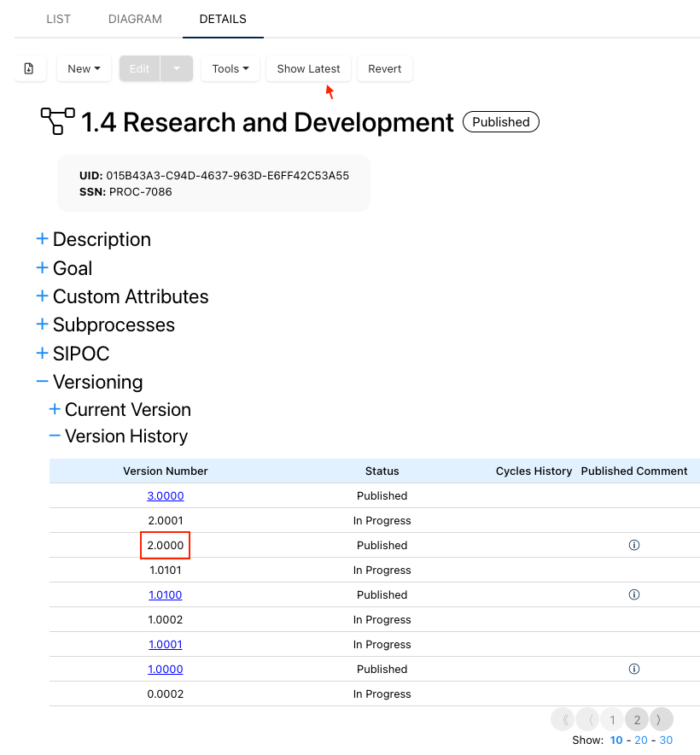700x755 pixels.
Task: Expand the Description section
Action: pyautogui.click(x=42, y=239)
